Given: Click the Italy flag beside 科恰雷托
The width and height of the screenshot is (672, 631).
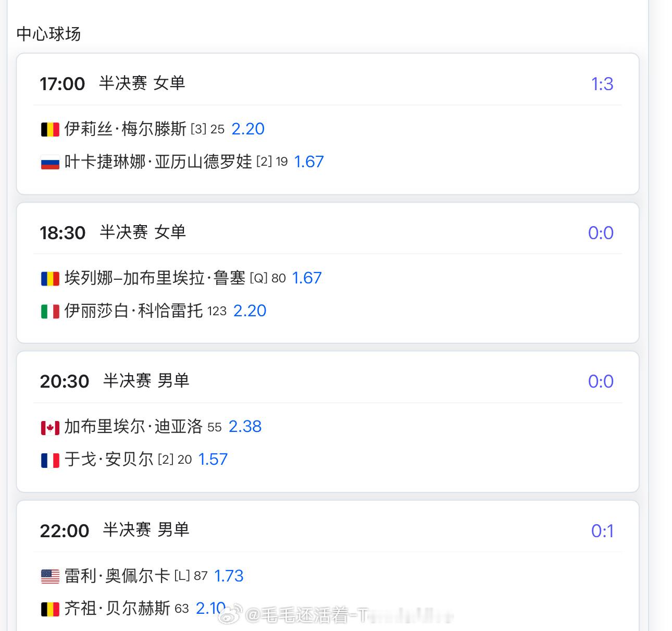Looking at the screenshot, I should (50, 311).
